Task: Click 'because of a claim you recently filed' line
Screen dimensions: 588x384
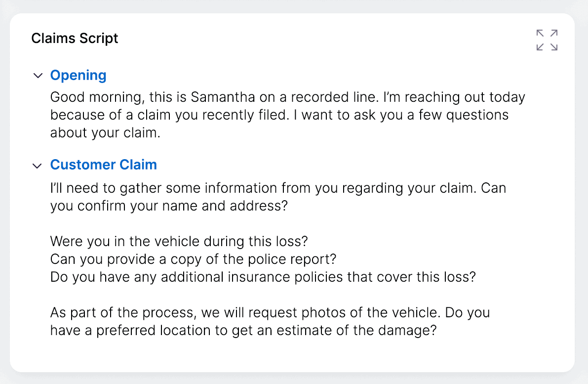Action: (x=279, y=115)
